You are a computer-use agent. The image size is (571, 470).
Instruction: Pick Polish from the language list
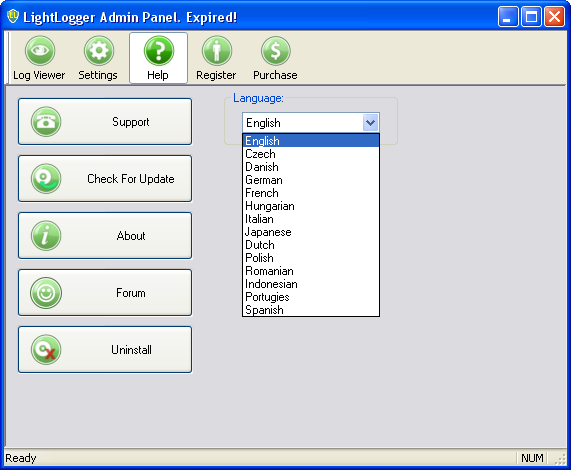(311, 258)
